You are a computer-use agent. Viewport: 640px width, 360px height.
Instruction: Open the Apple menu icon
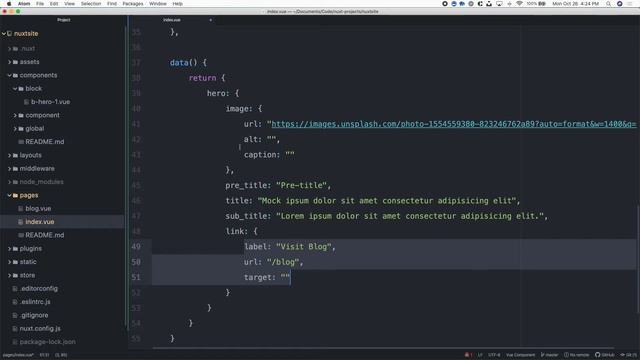tap(9, 4)
